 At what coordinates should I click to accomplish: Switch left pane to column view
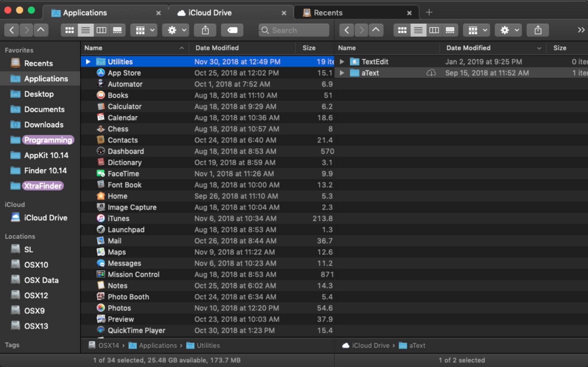click(x=101, y=30)
